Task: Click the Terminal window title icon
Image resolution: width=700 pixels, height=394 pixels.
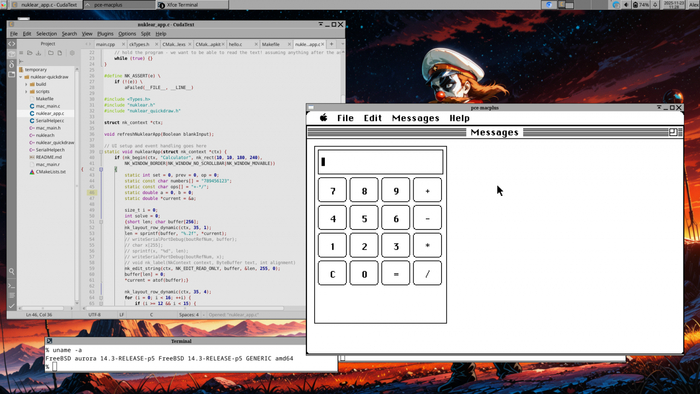Action: point(49,341)
